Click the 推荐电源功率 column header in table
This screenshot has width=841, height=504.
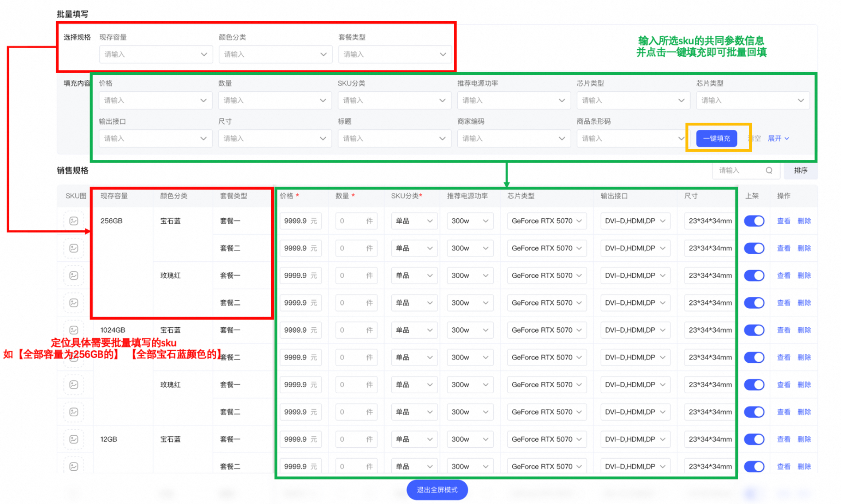point(467,196)
